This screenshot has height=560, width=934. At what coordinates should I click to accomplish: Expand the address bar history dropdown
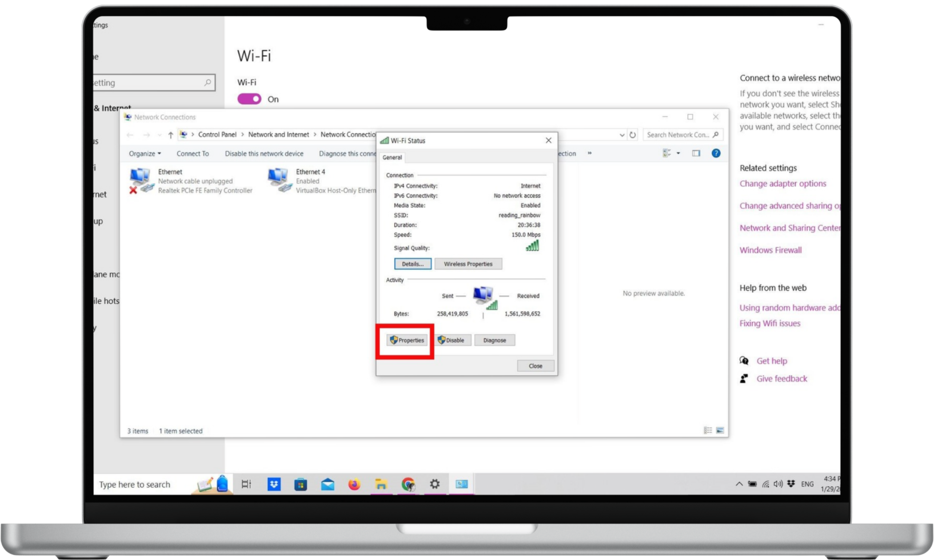pyautogui.click(x=622, y=135)
